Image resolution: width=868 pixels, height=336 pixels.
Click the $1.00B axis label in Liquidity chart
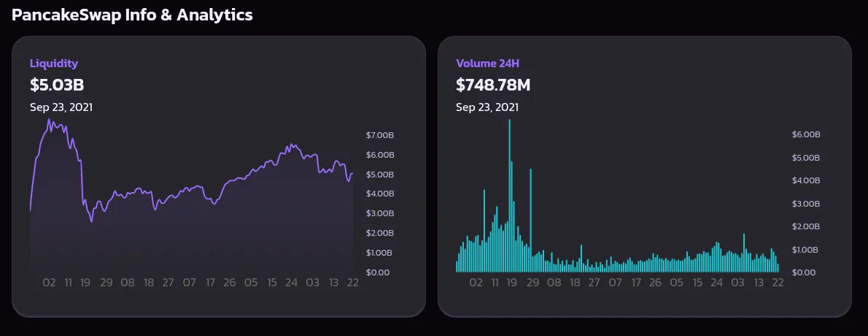pos(379,253)
